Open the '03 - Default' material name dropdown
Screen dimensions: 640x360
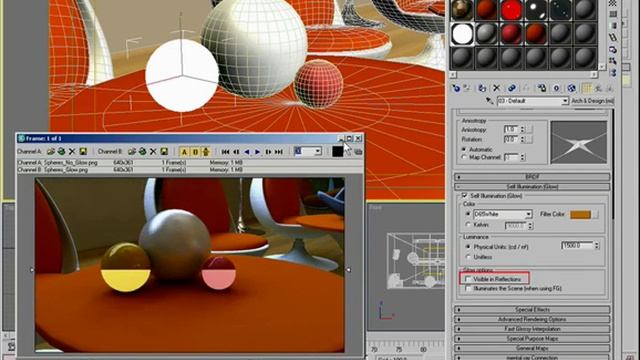pos(565,101)
